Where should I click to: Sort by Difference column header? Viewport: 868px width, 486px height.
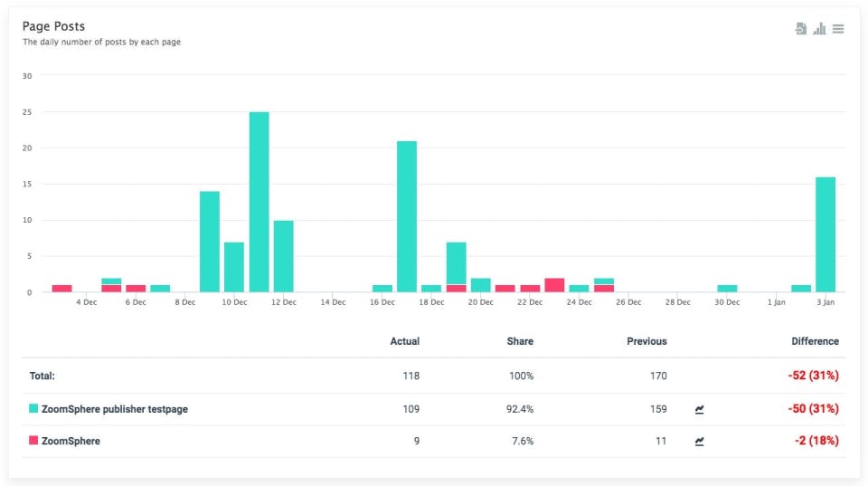tap(815, 341)
